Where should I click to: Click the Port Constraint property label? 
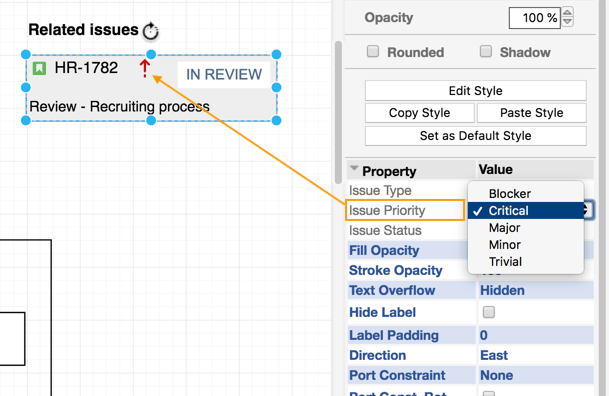coord(397,375)
